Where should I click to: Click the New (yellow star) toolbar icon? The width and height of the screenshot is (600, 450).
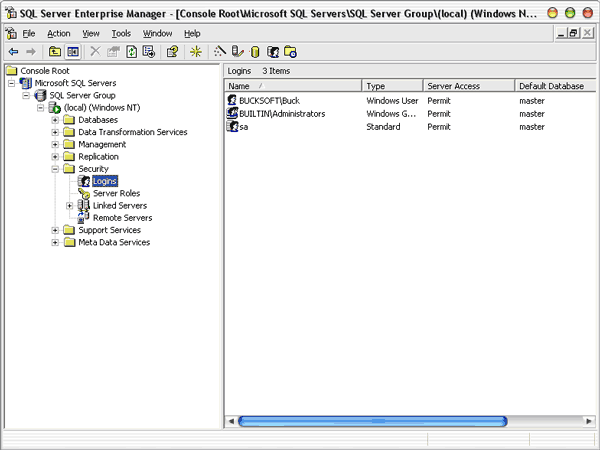(x=196, y=52)
